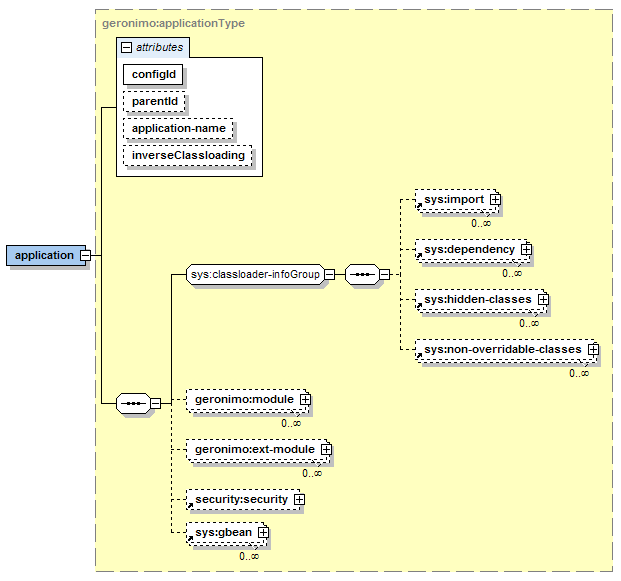Click the 0..∞ cardinality under sys:gbean
The image size is (621, 581).
click(249, 556)
